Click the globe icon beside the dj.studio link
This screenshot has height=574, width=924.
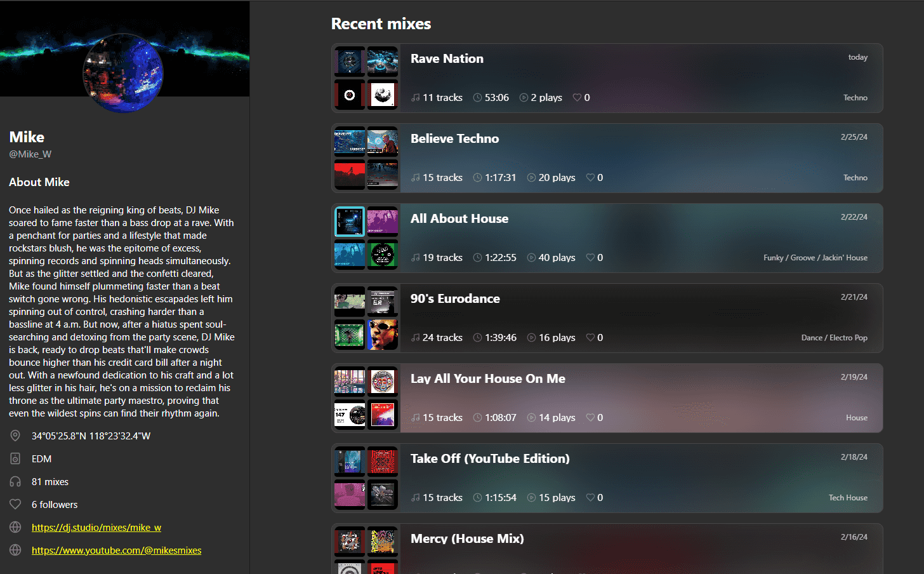tap(15, 527)
